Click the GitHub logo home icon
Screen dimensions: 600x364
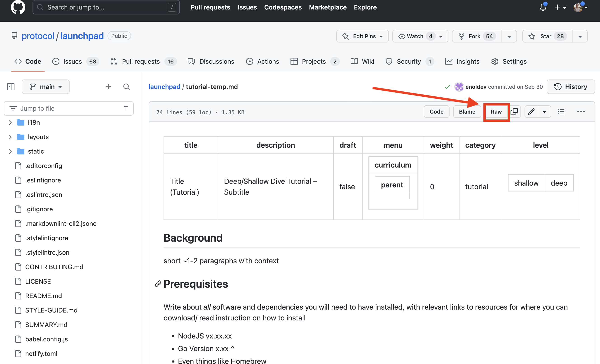click(18, 7)
